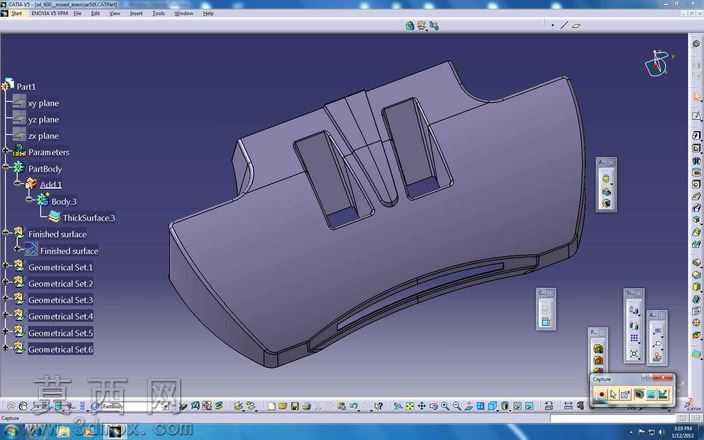
Task: Select Part1 root in the tree
Action: click(26, 87)
